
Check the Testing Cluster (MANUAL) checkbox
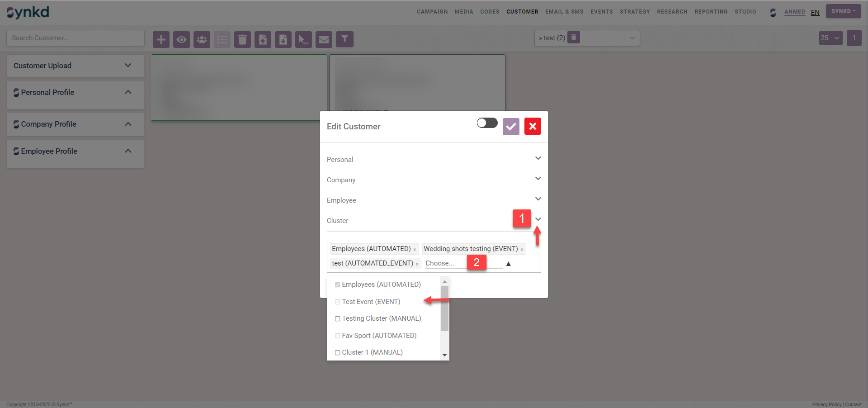coord(337,319)
